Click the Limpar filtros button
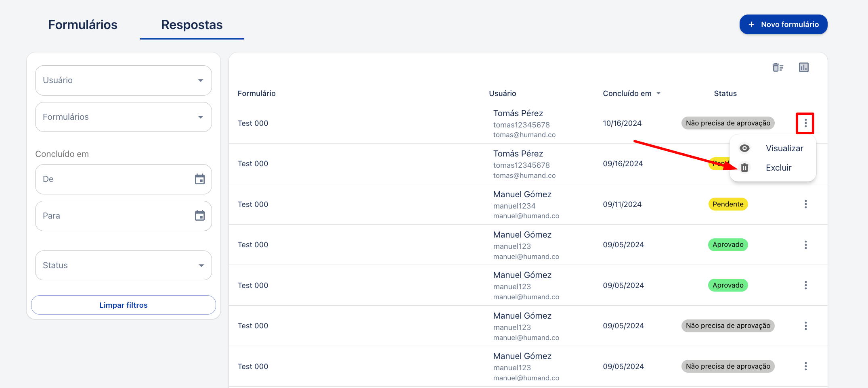Screen dimensions: 868x388 click(x=124, y=305)
